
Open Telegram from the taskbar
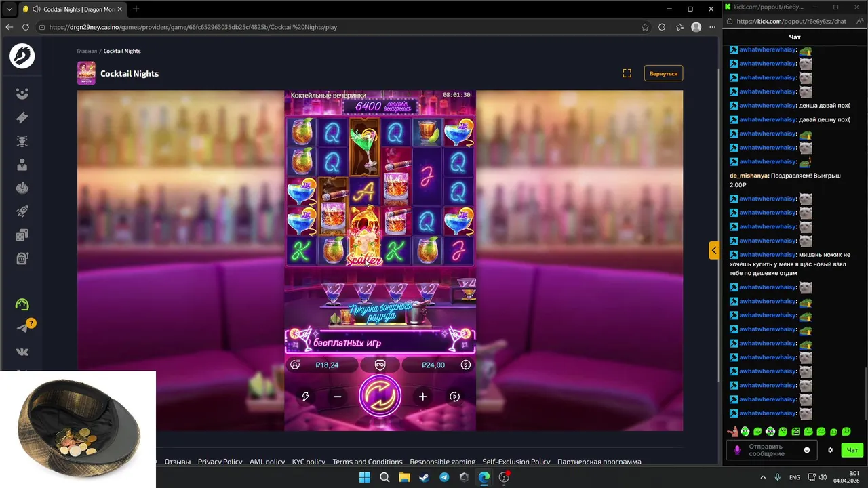tap(444, 477)
